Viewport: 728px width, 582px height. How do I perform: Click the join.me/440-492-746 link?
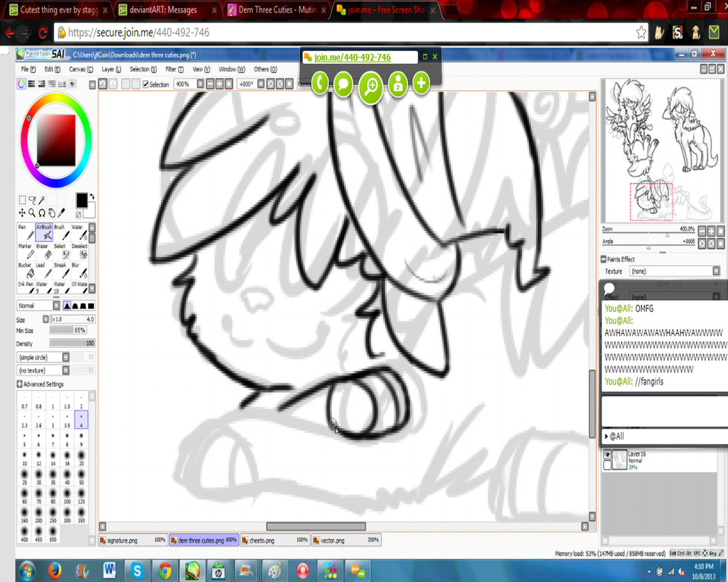tap(353, 58)
